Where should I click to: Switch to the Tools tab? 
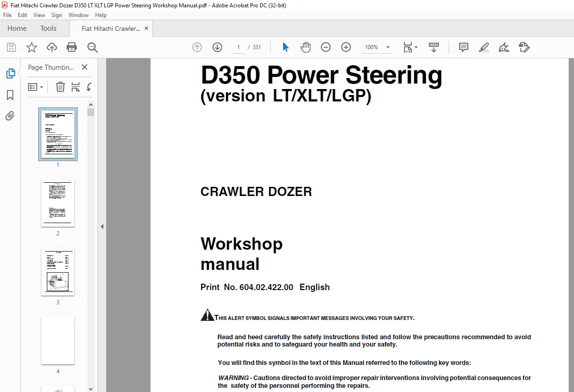[48, 28]
